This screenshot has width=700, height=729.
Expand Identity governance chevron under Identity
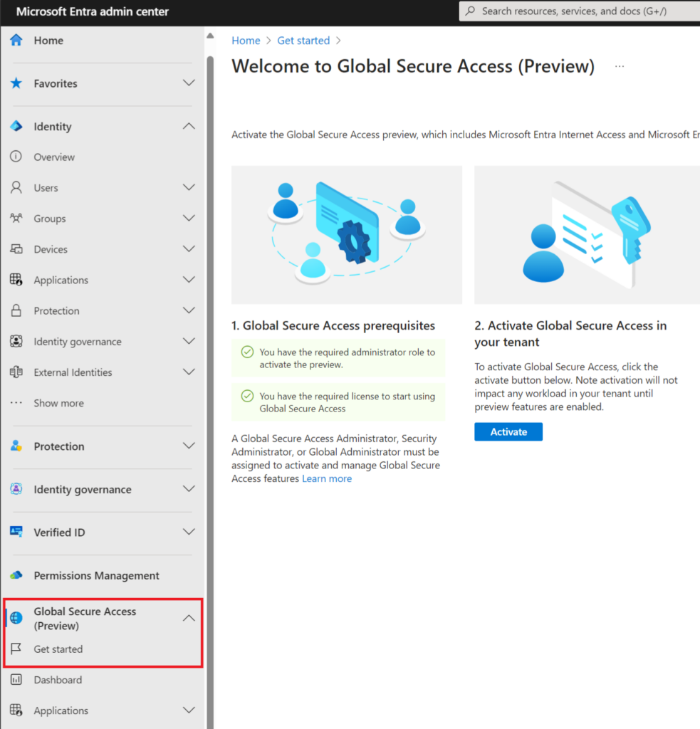point(189,341)
